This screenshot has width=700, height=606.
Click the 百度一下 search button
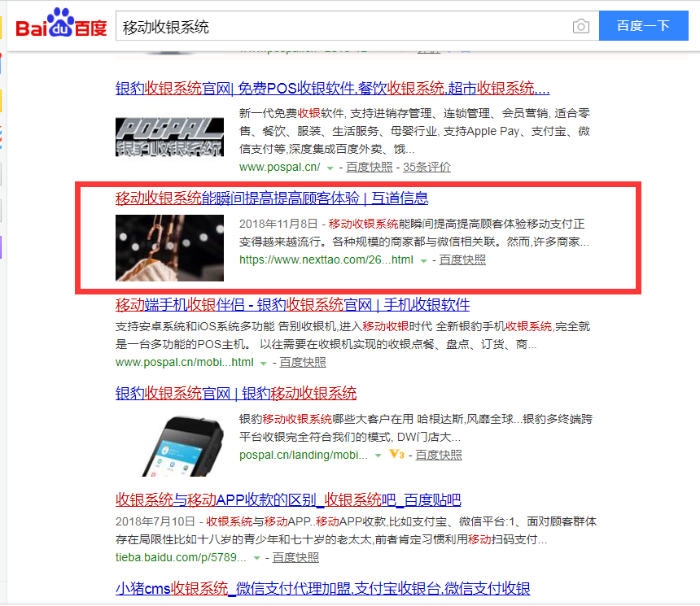643,26
